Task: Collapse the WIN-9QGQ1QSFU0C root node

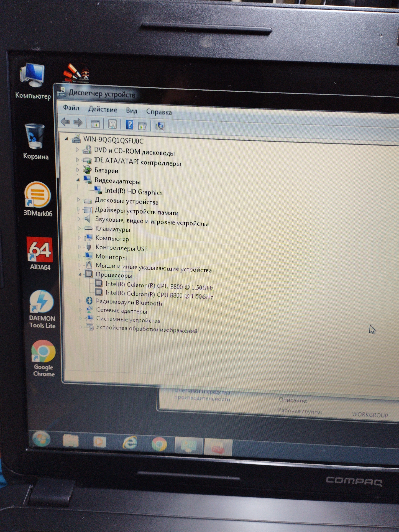Action: tap(66, 139)
